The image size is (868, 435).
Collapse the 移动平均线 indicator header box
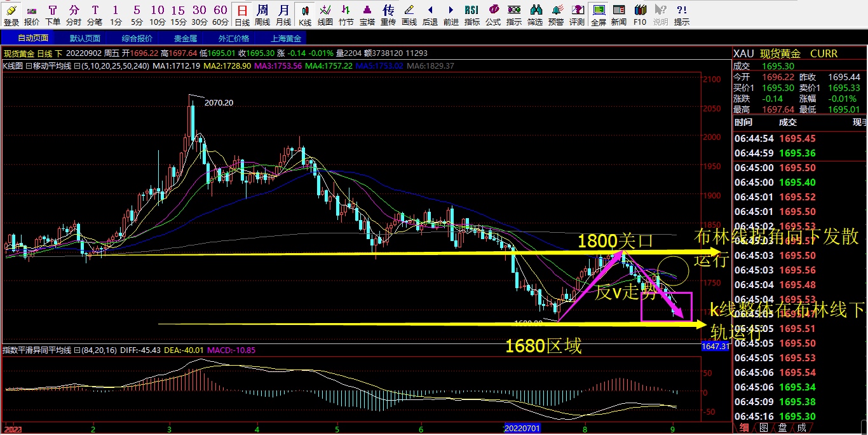point(77,66)
